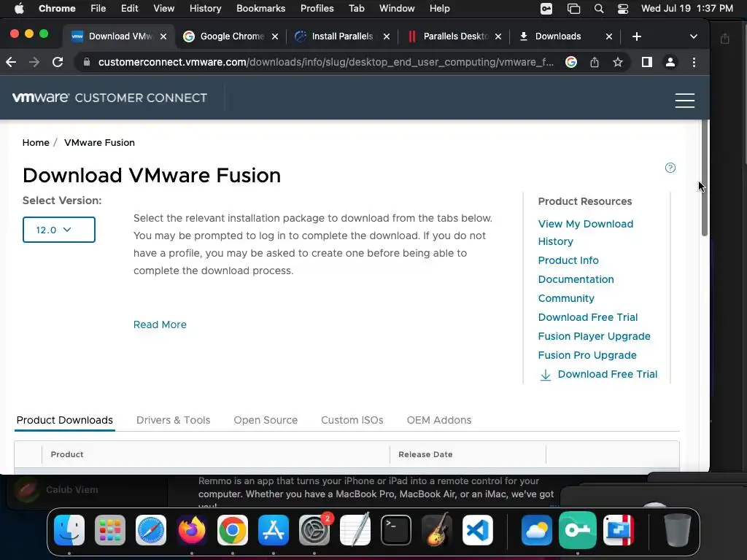
Task: Open View My Download History link
Action: [586, 233]
